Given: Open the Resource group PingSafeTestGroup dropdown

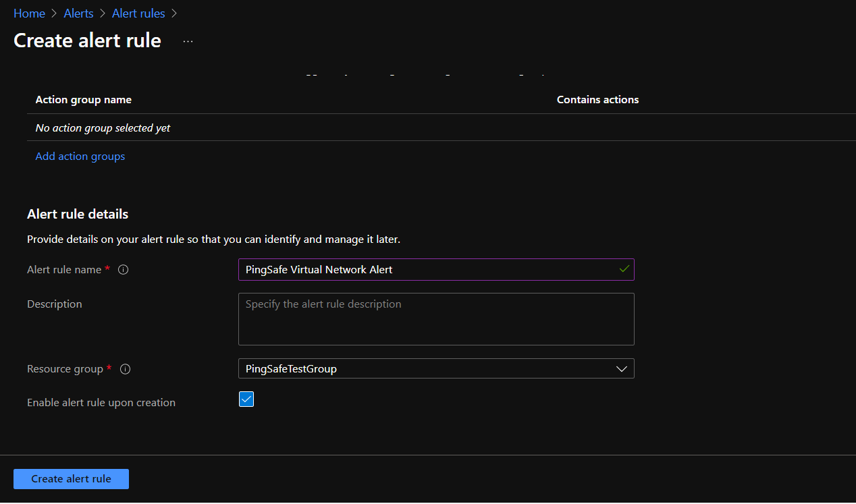Looking at the screenshot, I should 425,369.
